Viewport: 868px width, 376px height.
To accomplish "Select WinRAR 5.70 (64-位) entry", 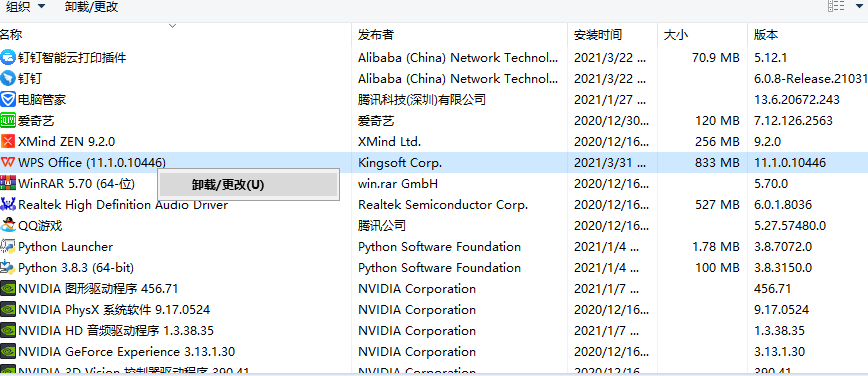I will tap(76, 183).
